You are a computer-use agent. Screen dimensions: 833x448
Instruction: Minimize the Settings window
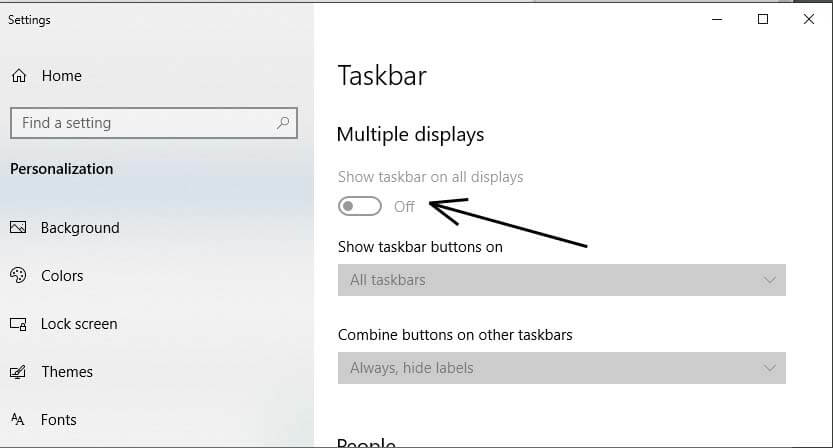(717, 19)
